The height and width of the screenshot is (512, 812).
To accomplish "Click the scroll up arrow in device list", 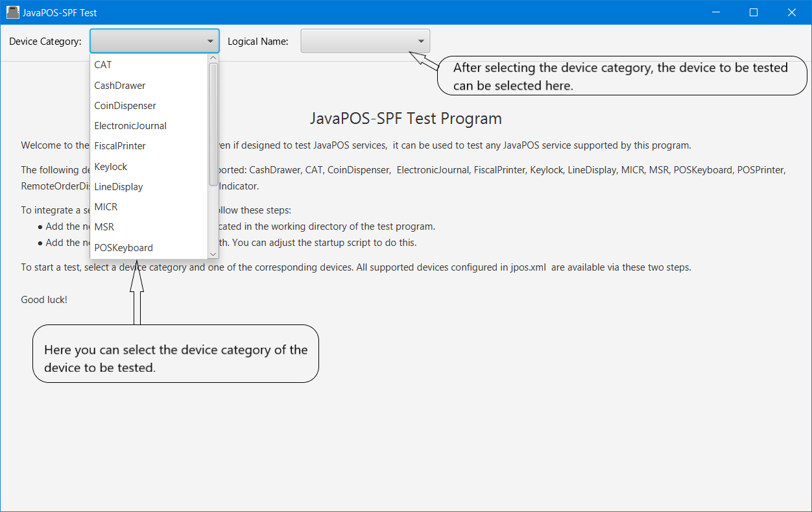I will pyautogui.click(x=213, y=58).
